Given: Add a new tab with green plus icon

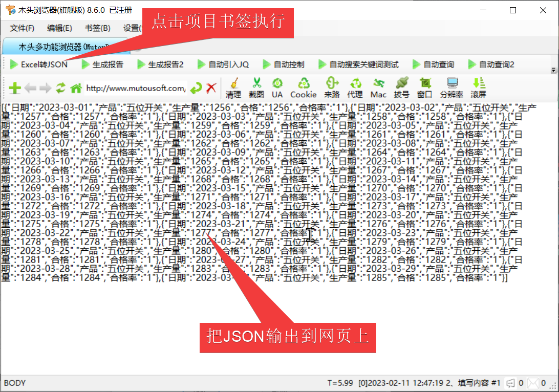Looking at the screenshot, I should (15, 88).
